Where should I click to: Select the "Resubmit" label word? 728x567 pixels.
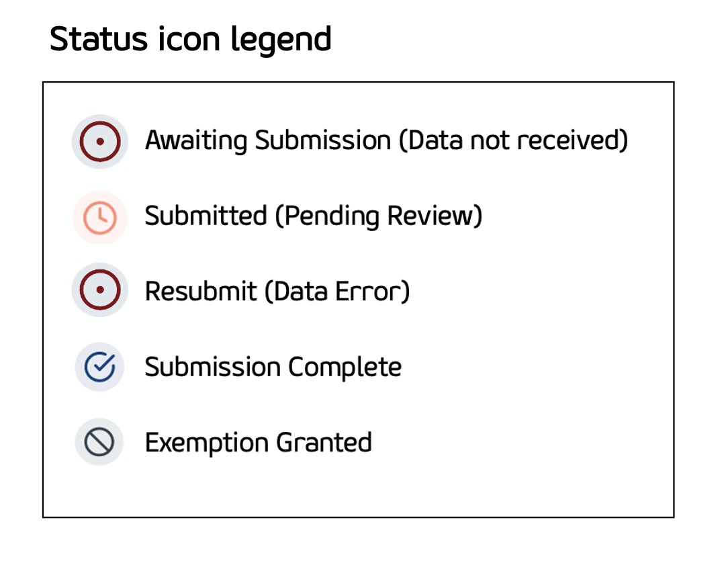click(x=201, y=292)
